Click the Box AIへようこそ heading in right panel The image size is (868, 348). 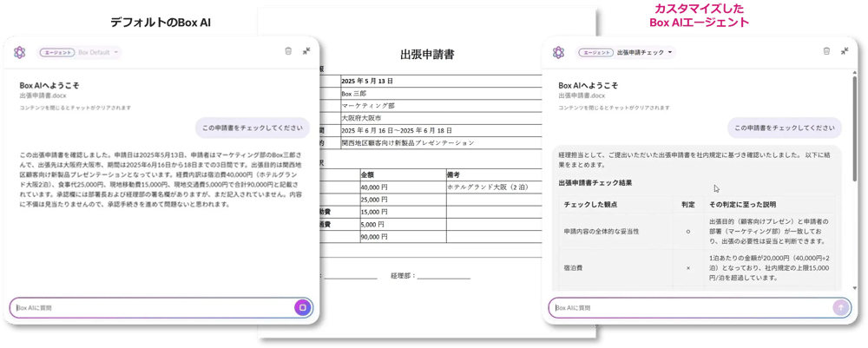tap(588, 86)
